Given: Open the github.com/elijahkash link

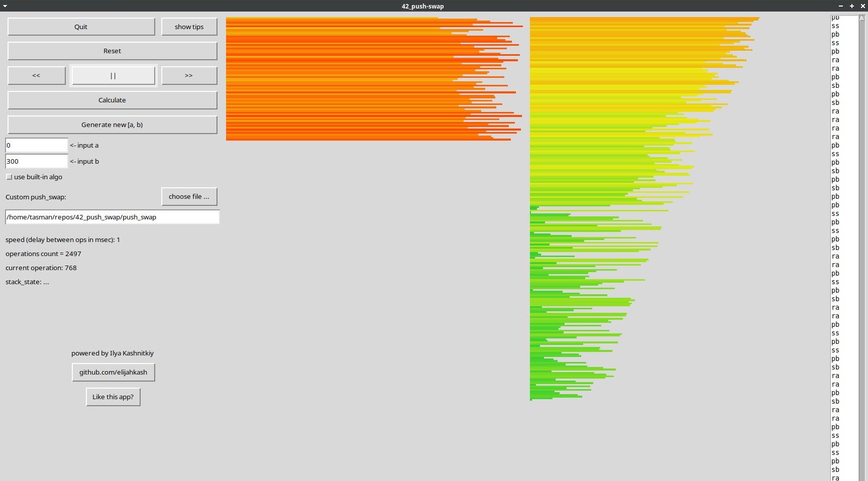Looking at the screenshot, I should pyautogui.click(x=113, y=372).
